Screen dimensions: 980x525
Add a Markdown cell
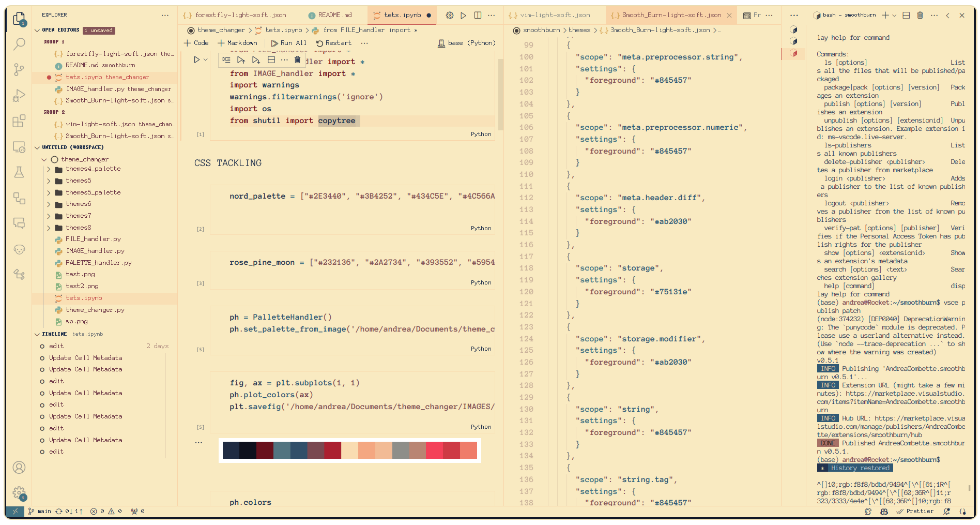point(238,43)
